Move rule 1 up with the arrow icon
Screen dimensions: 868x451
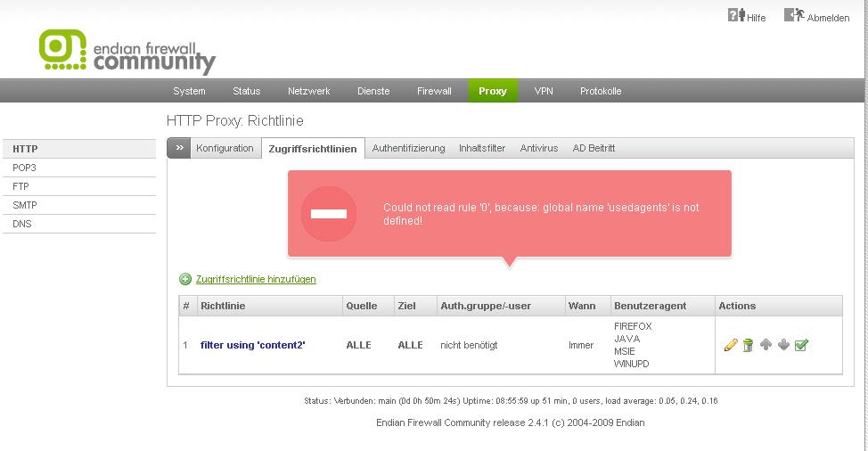766,345
